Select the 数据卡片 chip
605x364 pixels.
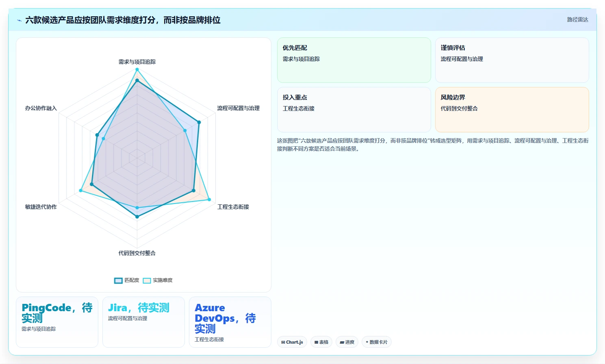pos(377,342)
